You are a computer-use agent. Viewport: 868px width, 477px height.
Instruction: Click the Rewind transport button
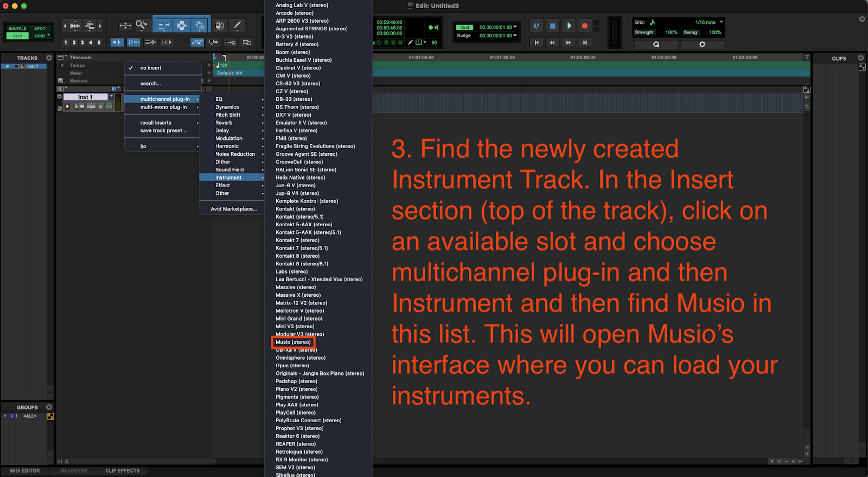point(552,42)
